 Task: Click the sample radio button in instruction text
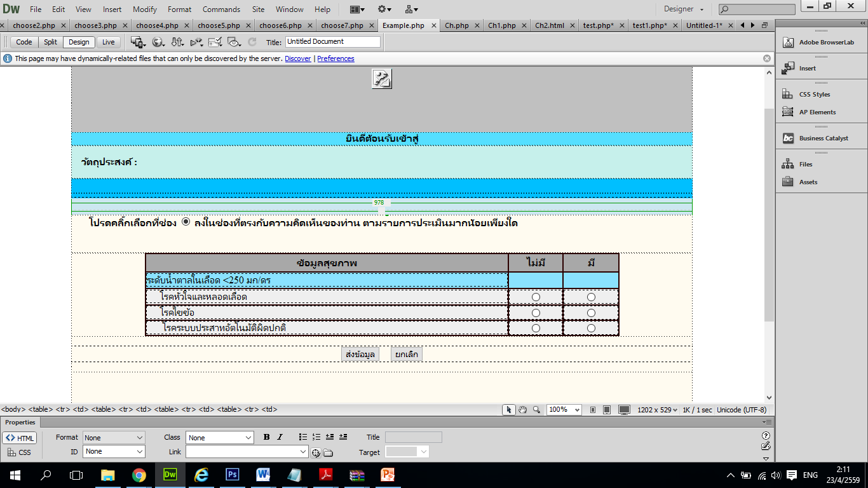coord(186,222)
